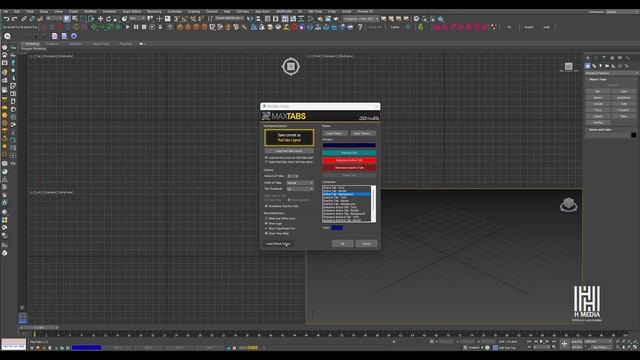Click the Load Default Values button
Viewport: 640px width, 360px height.
tap(278, 244)
